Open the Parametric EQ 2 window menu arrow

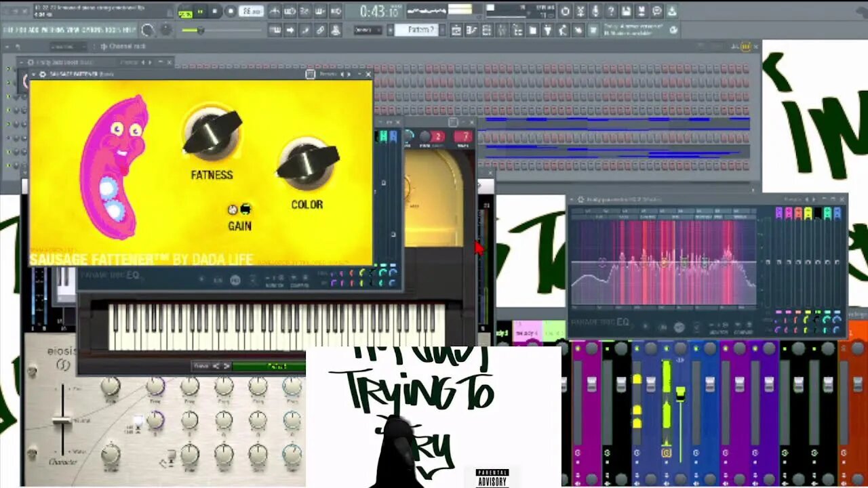point(572,199)
